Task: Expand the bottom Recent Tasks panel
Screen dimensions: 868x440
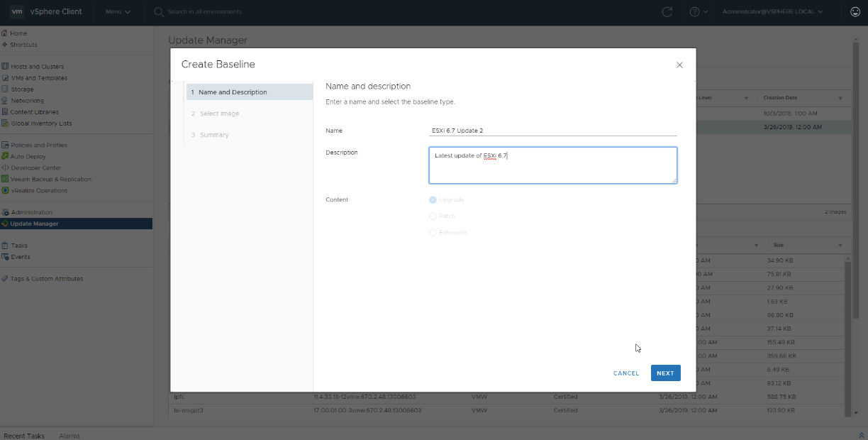Action: click(861, 435)
